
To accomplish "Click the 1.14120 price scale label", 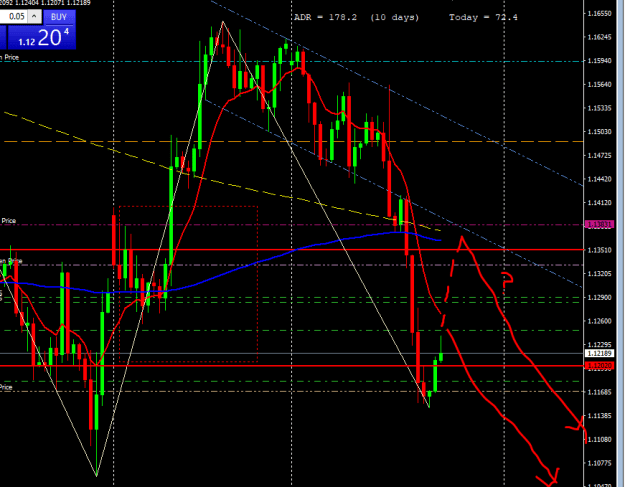I will click(599, 203).
